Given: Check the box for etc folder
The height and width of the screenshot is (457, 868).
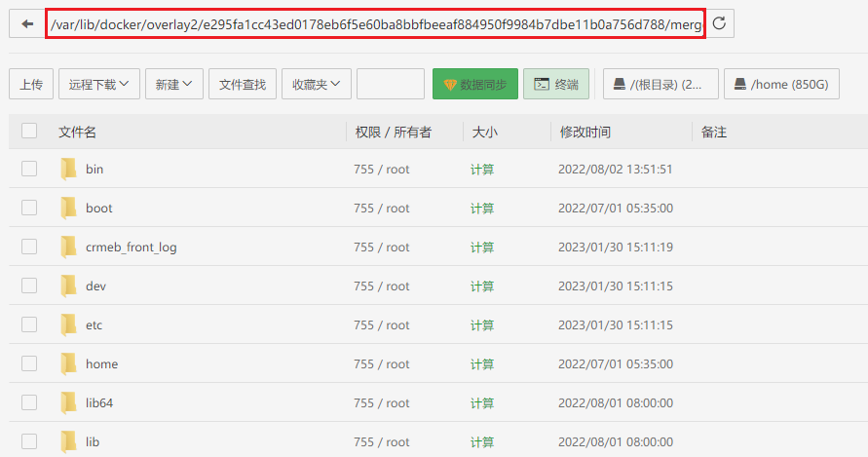Looking at the screenshot, I should [29, 324].
